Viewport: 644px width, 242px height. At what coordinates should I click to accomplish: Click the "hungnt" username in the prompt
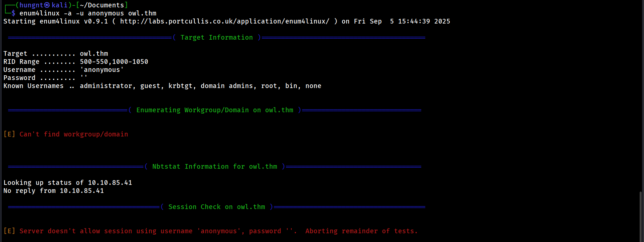[x=31, y=5]
